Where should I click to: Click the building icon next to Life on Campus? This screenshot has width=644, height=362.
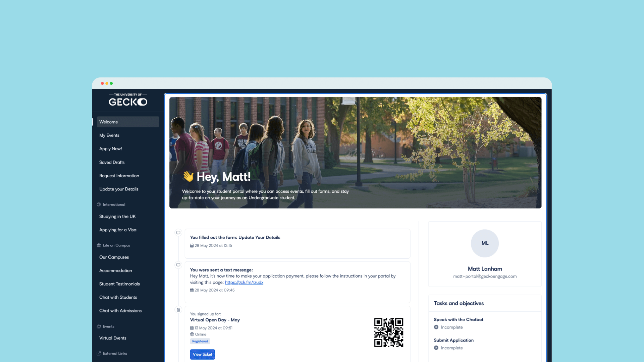(99, 245)
